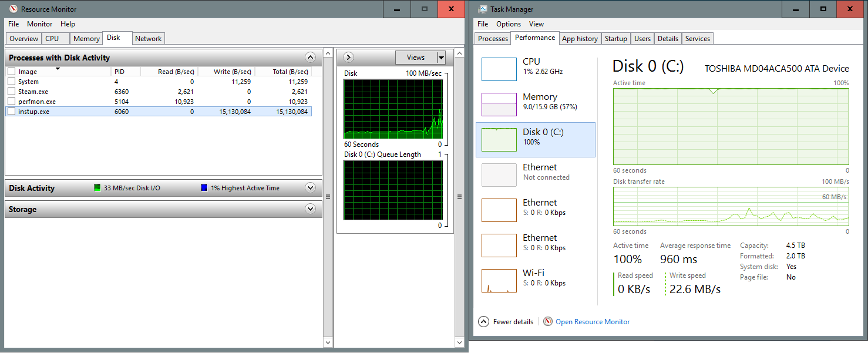Open the Views dropdown arrow
This screenshot has width=868, height=353.
tap(441, 58)
